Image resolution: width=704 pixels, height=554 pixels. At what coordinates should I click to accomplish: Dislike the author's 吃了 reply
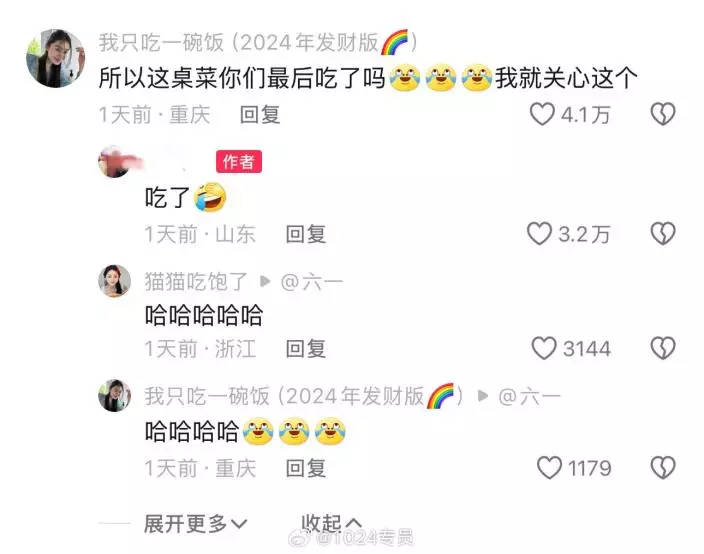663,233
